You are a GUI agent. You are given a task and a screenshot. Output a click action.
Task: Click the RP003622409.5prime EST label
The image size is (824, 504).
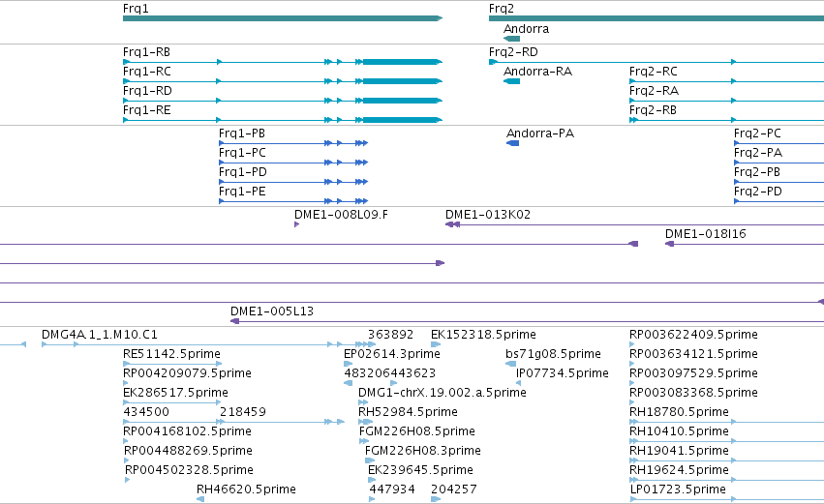[x=693, y=335]
